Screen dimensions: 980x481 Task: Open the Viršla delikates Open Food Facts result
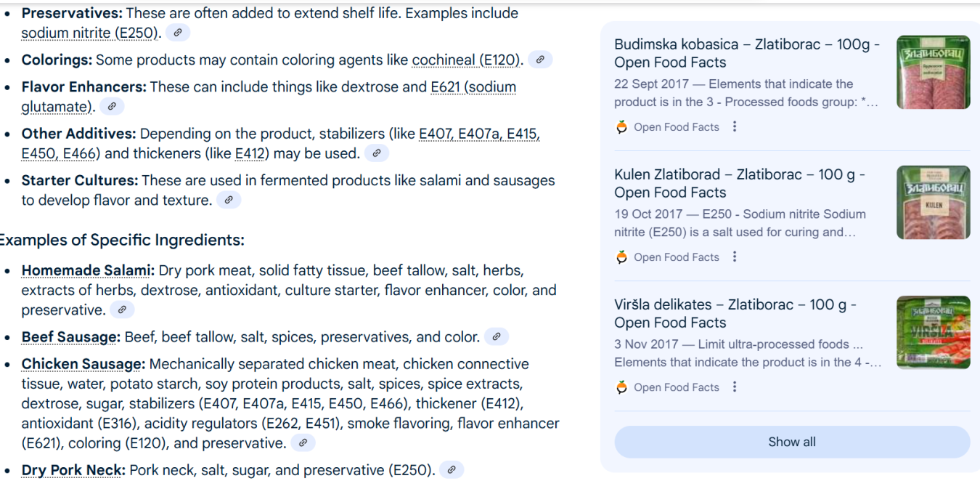pos(735,313)
